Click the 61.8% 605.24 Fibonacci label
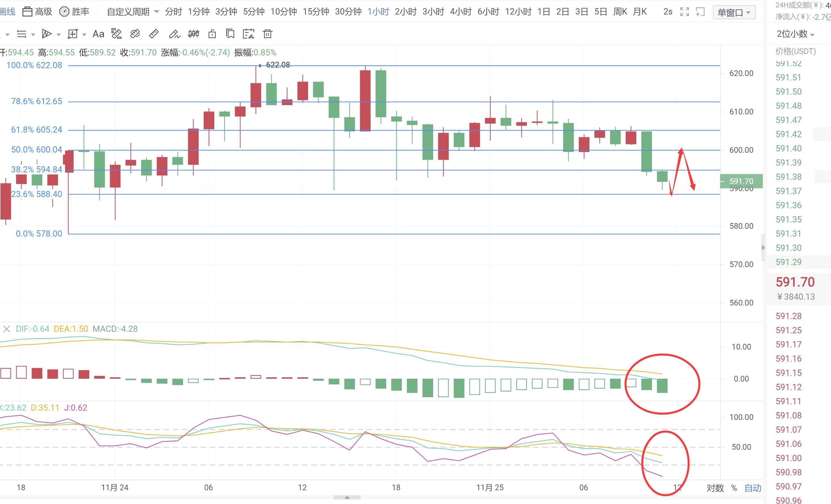The image size is (831, 504). point(37,130)
